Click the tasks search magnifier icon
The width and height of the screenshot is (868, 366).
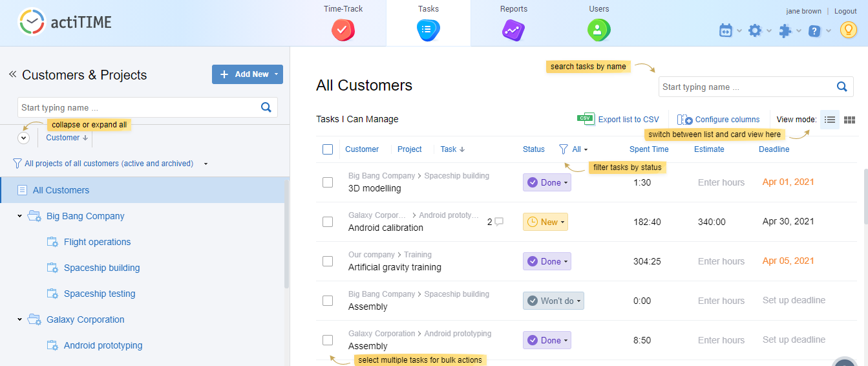[842, 87]
